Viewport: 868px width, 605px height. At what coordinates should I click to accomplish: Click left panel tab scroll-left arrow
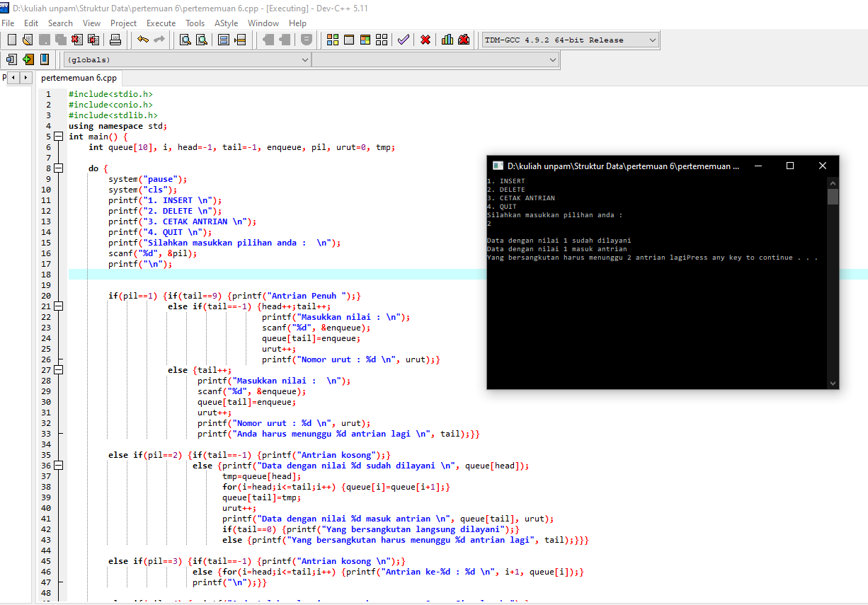14,77
